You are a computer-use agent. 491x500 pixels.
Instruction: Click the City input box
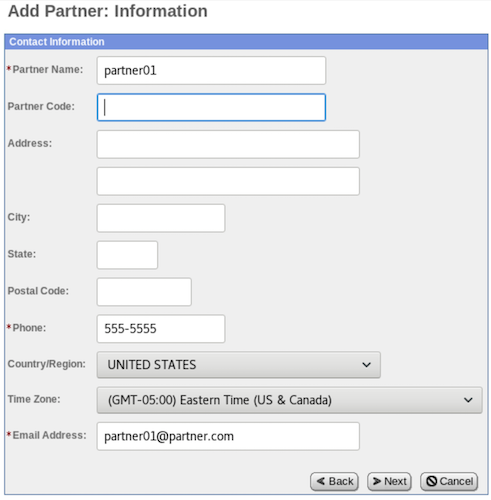coord(161,218)
